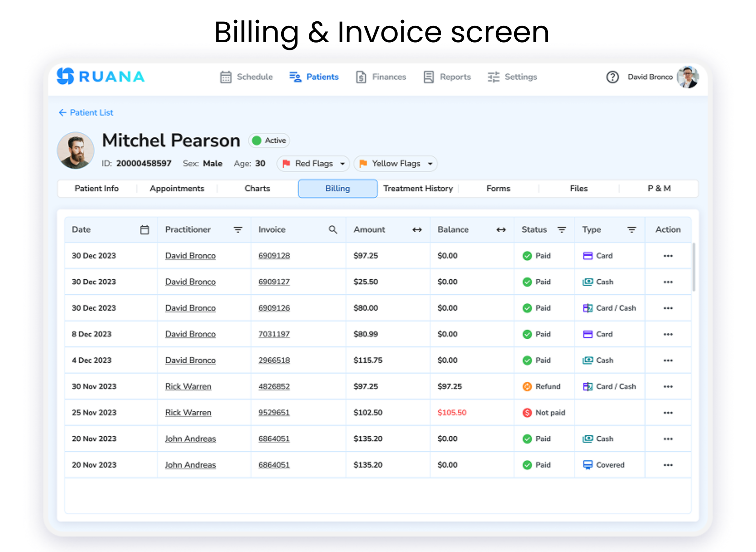This screenshot has height=552, width=756.
Task: Go to the Schedule menu
Action: click(x=246, y=77)
